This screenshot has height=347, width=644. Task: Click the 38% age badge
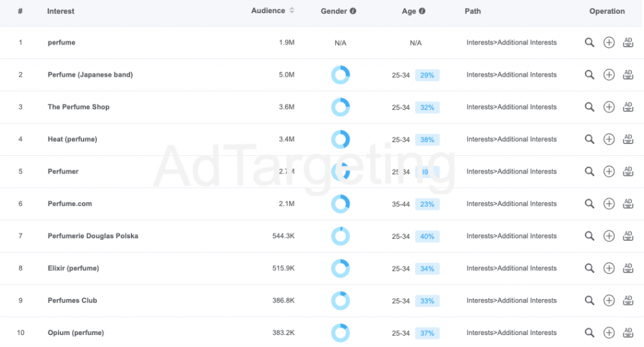[427, 140]
